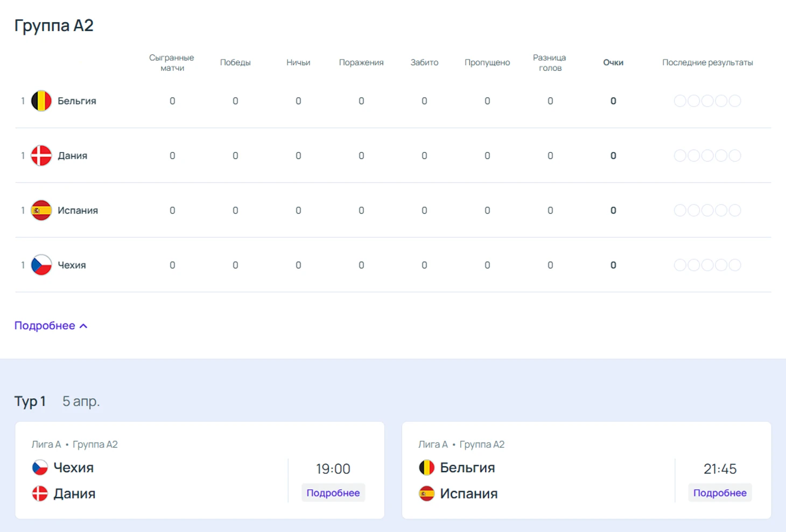The height and width of the screenshot is (532, 786).
Task: Open details for the Чехия–Дания match
Action: 333,493
